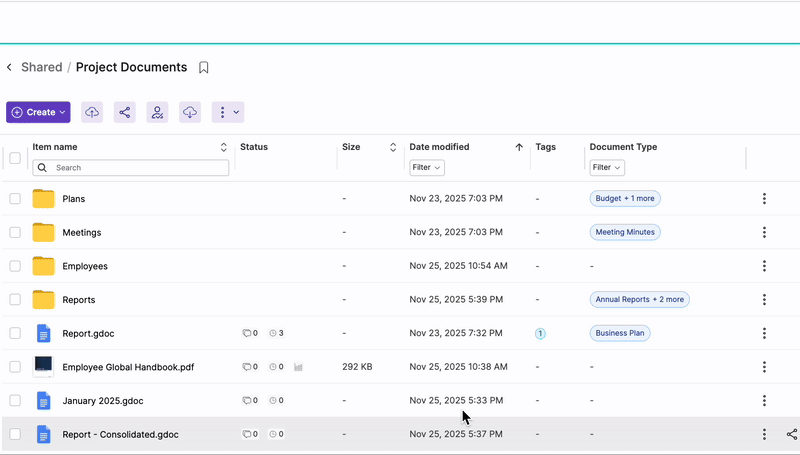Open the Create dropdown button
Screen dimensions: 800x455
click(38, 113)
